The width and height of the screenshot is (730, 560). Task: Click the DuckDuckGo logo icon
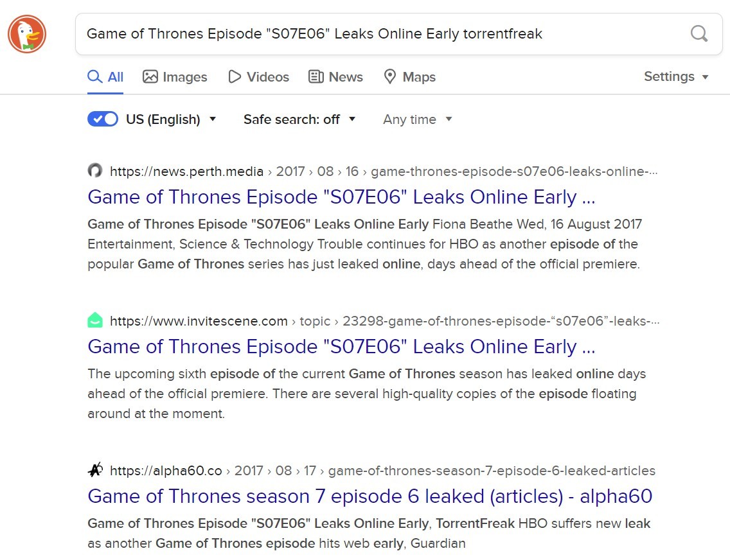27,34
